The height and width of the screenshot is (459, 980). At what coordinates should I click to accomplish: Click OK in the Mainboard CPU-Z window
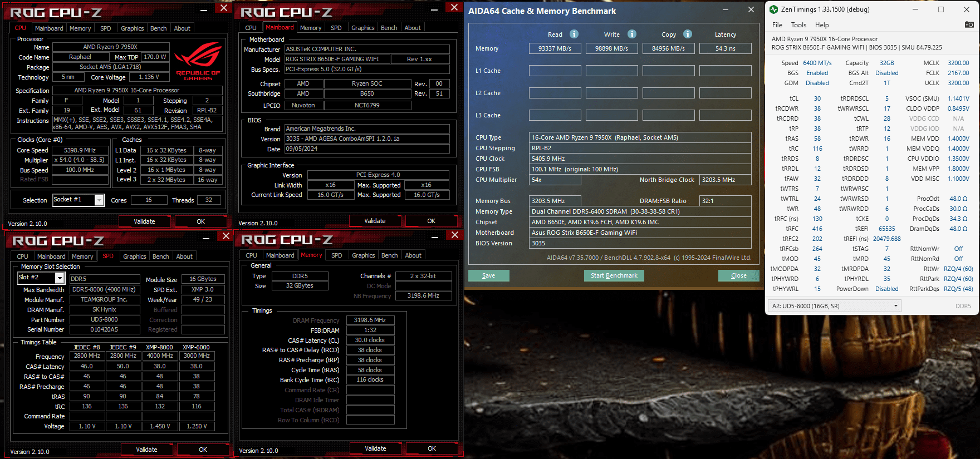pos(432,221)
